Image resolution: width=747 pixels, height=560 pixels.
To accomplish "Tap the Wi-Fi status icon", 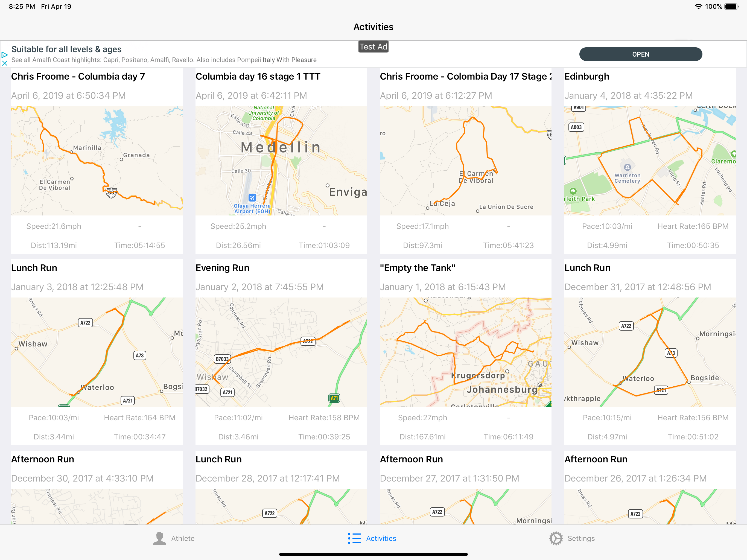I will click(698, 6).
